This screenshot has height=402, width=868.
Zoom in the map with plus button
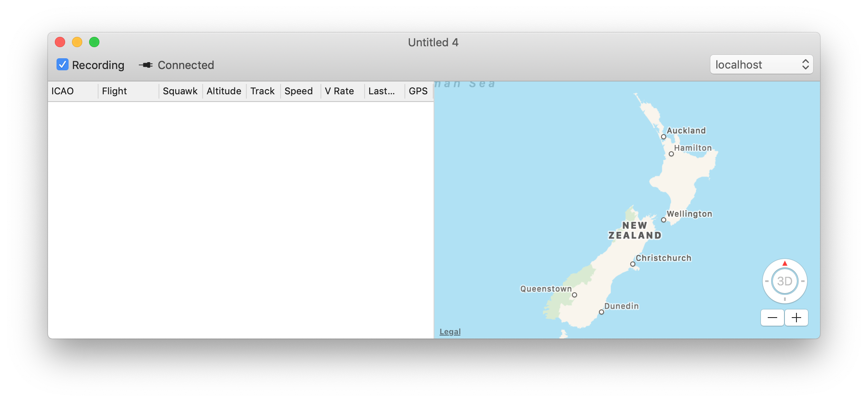click(796, 318)
